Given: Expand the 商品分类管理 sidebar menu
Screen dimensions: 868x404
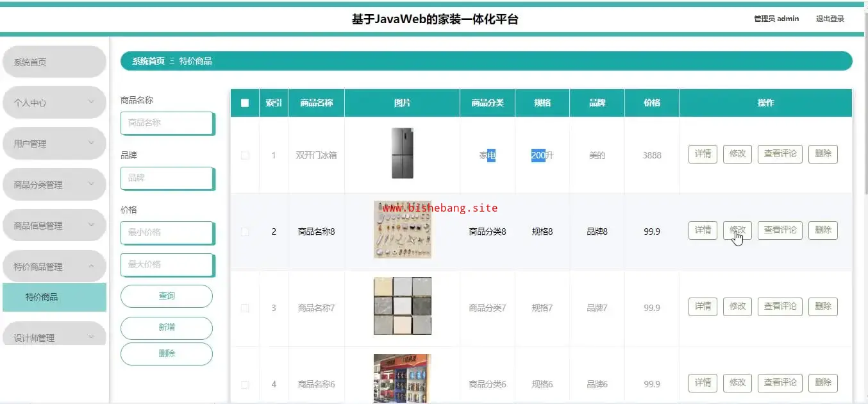Looking at the screenshot, I should coord(54,185).
